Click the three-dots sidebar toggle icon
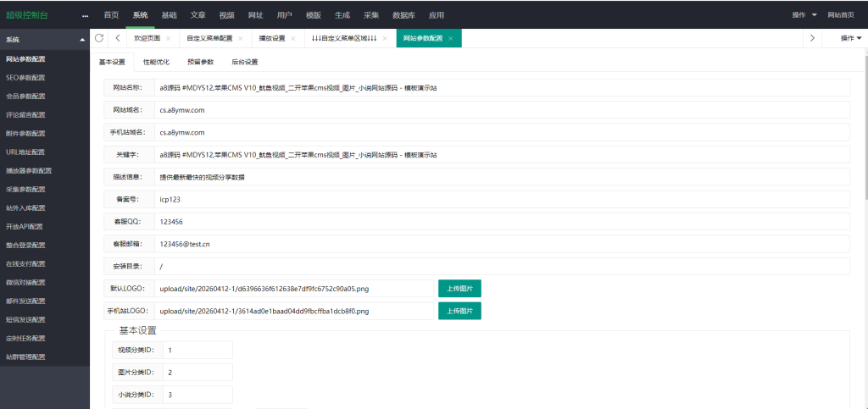868x409 pixels. pos(85,15)
